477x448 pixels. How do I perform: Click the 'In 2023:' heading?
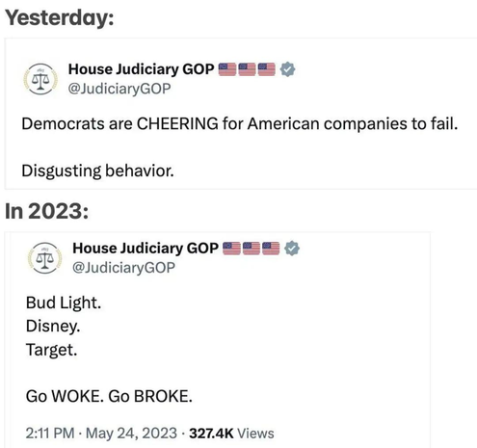tap(47, 211)
